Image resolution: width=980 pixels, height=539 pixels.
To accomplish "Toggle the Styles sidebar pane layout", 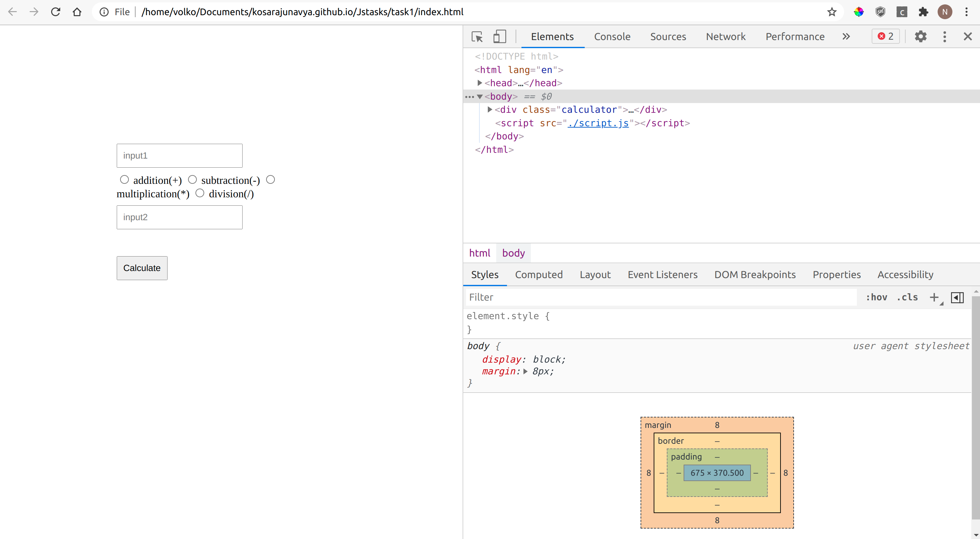I will (957, 297).
